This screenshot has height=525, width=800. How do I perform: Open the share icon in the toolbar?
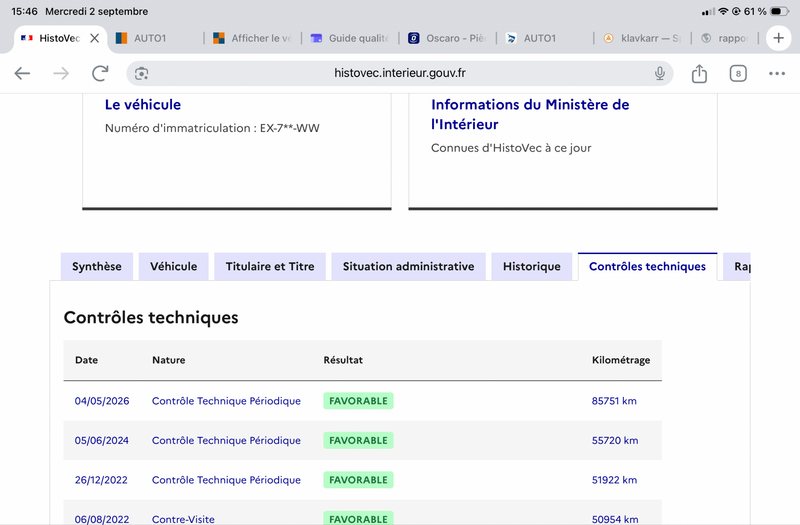tap(699, 73)
